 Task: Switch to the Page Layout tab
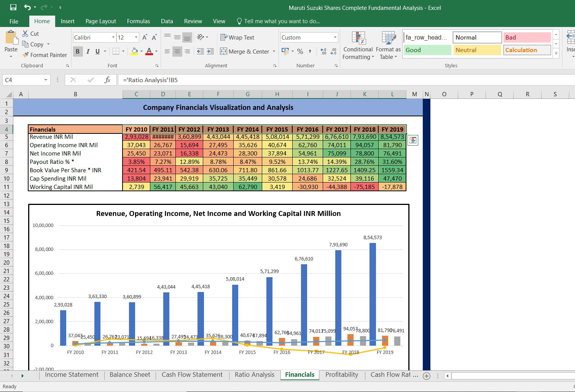click(101, 21)
